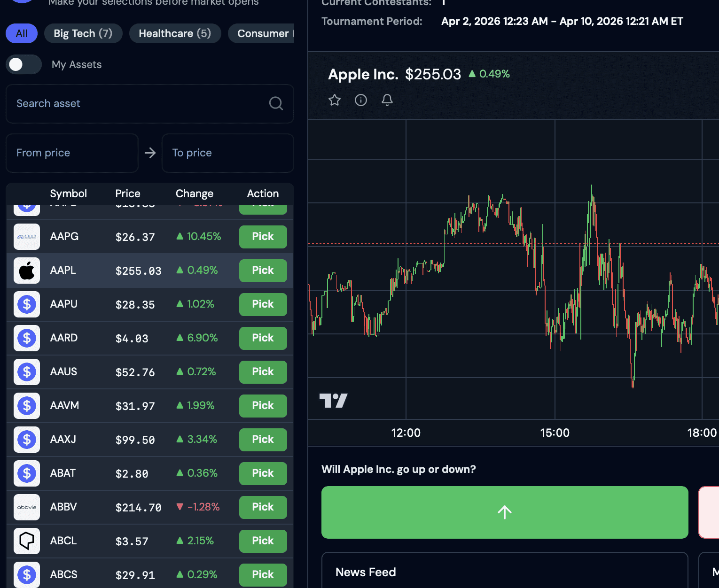The width and height of the screenshot is (719, 588).
Task: Click the From price field
Action: coord(72,153)
